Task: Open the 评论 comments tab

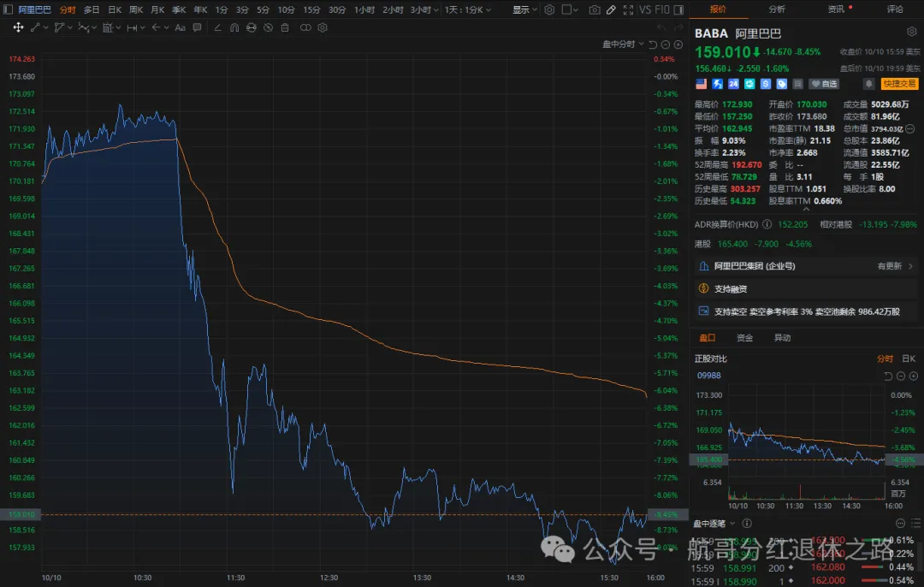Action: tap(895, 9)
